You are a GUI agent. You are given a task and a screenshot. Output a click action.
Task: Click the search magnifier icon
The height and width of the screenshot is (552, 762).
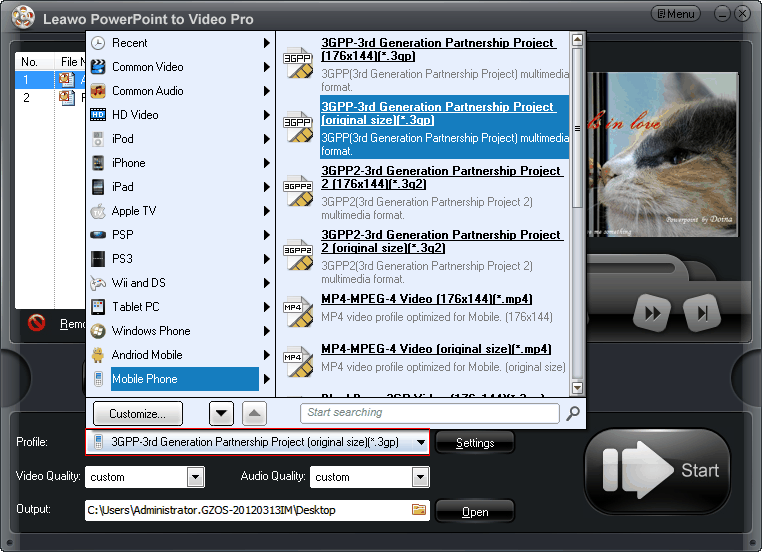(x=573, y=414)
